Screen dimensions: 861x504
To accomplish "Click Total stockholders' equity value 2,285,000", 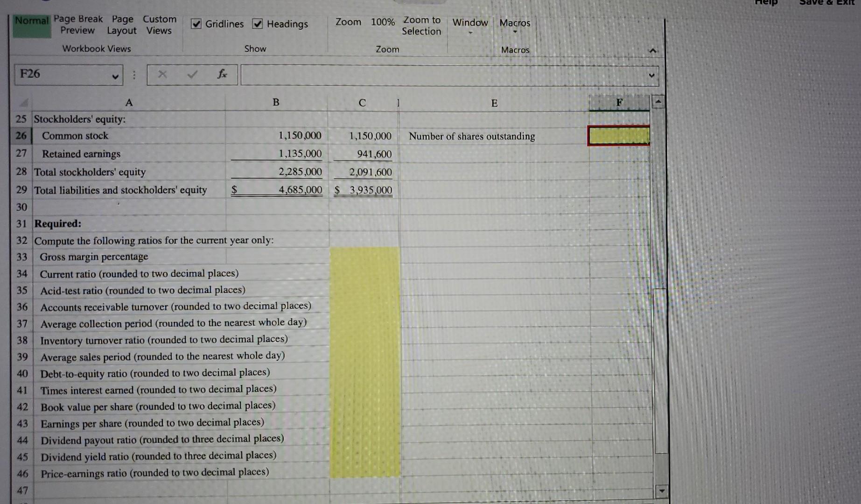I will [277, 172].
